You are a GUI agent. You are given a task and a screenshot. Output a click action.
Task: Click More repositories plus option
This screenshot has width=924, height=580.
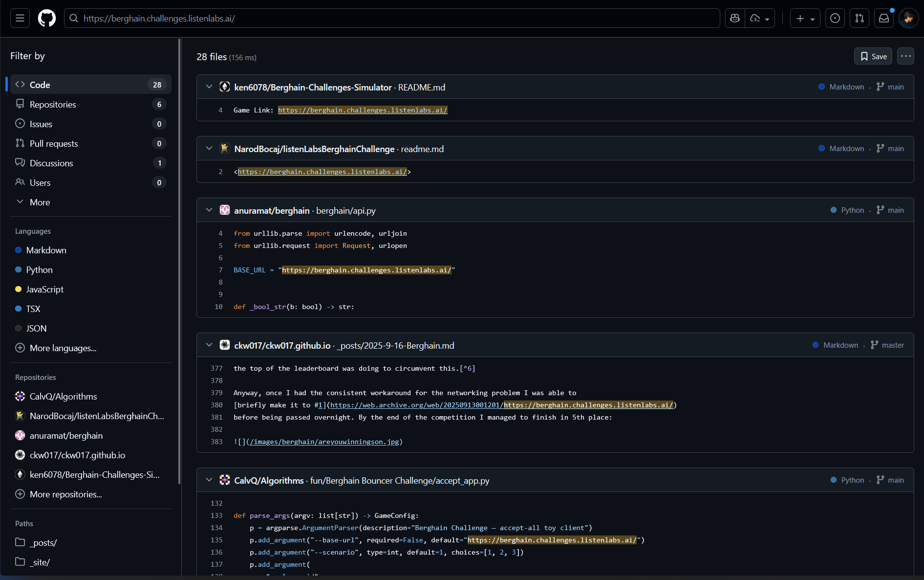tap(91, 494)
